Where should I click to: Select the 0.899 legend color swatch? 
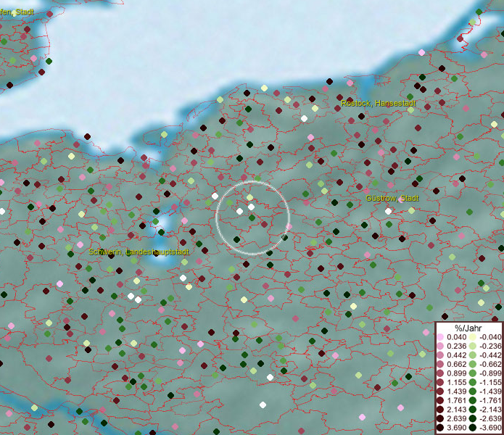point(440,373)
